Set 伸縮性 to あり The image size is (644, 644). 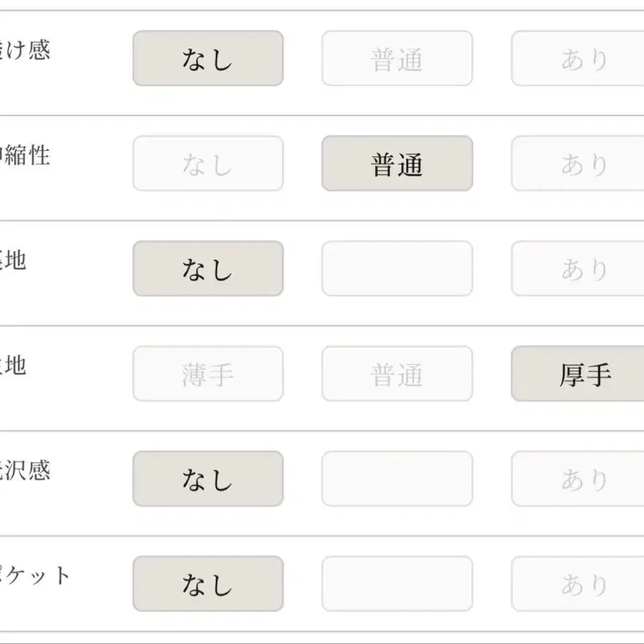pos(580,164)
